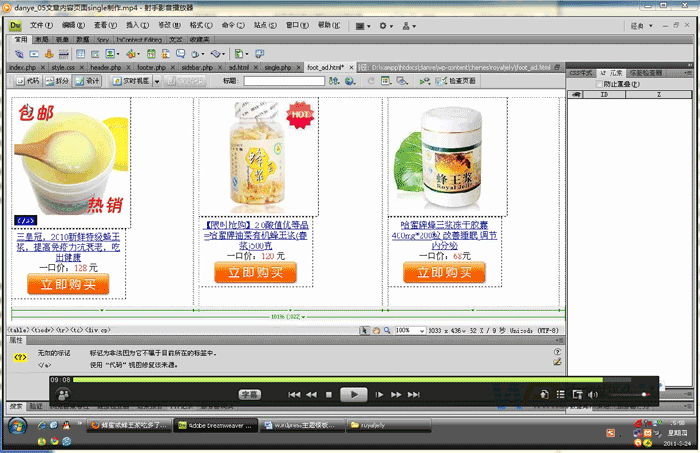The image size is (700, 453).
Task: Open the workspace switcher dropdown
Action: click(642, 26)
